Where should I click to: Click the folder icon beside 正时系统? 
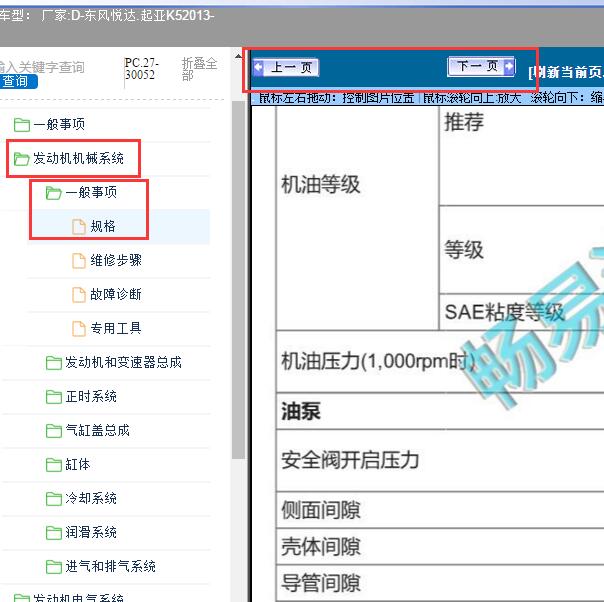tap(54, 396)
